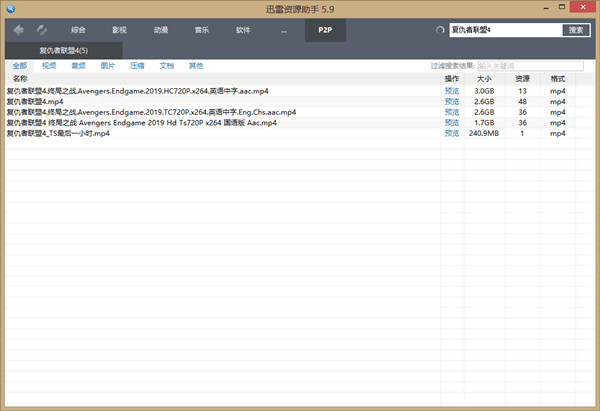The image size is (600, 411).
Task: Sort by the 格式 column header
Action: pyautogui.click(x=558, y=79)
